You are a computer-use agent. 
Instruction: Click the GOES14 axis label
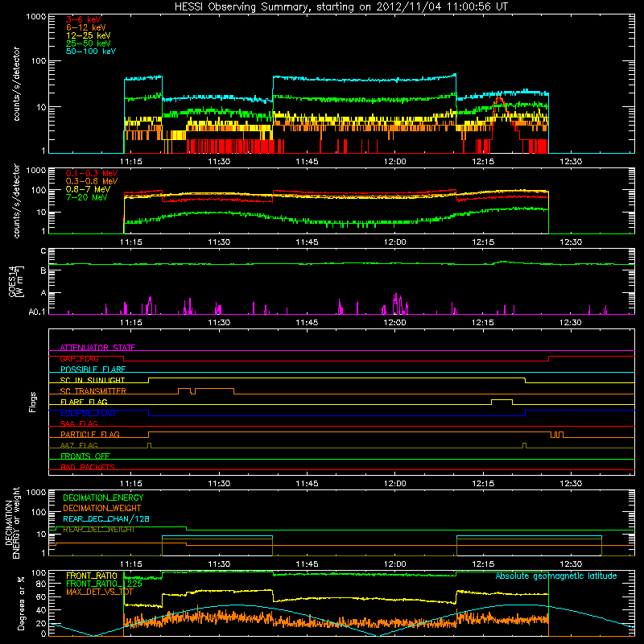[x=16, y=281]
